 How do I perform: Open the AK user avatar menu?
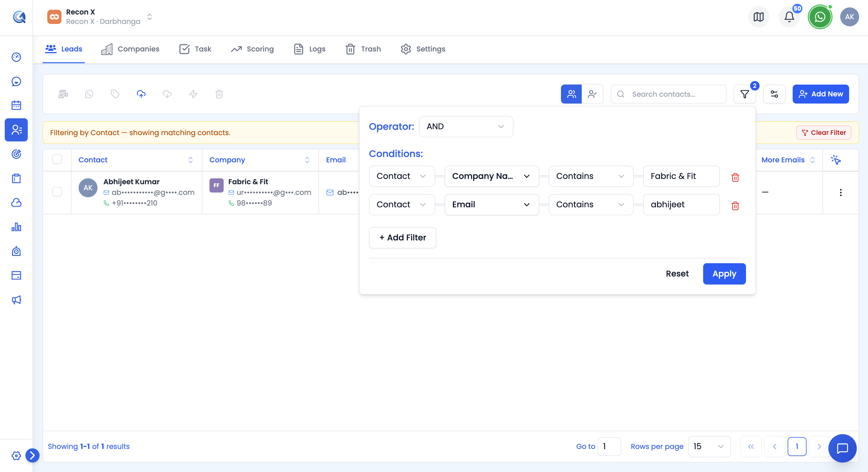(x=849, y=17)
